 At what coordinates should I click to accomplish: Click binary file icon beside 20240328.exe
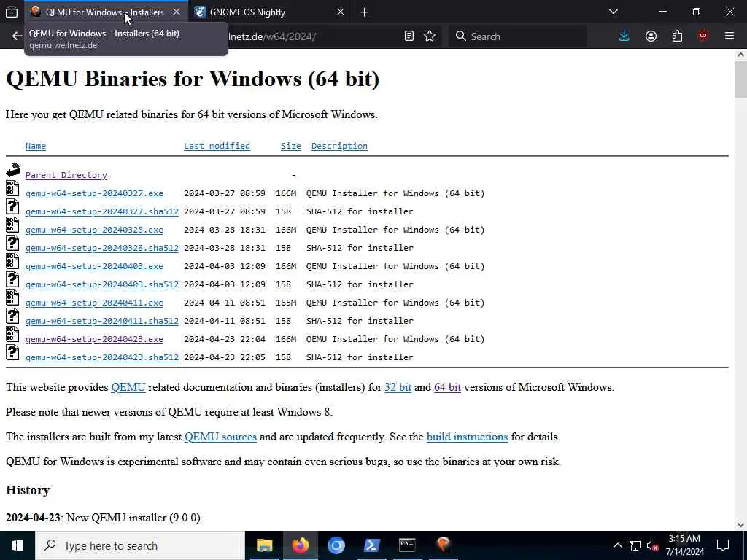coord(12,225)
